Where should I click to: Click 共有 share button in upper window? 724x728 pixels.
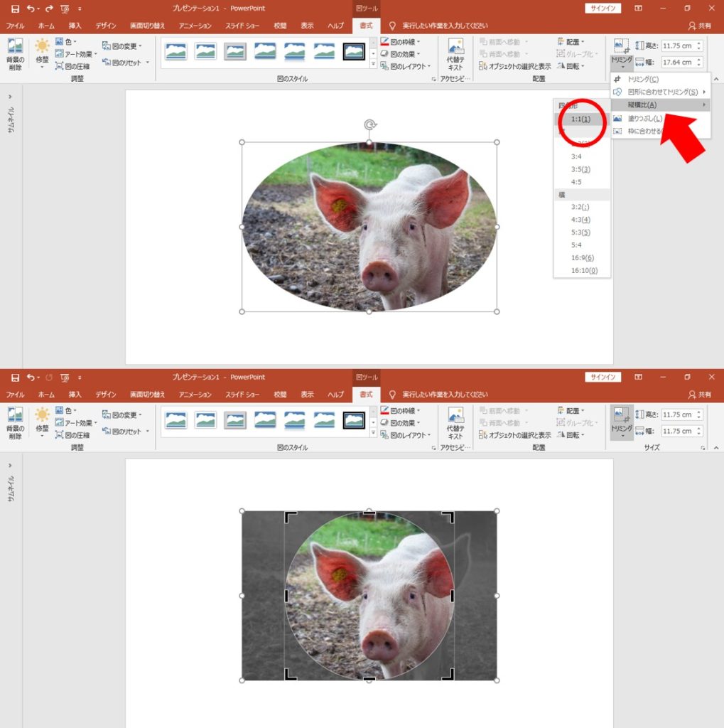pos(699,26)
